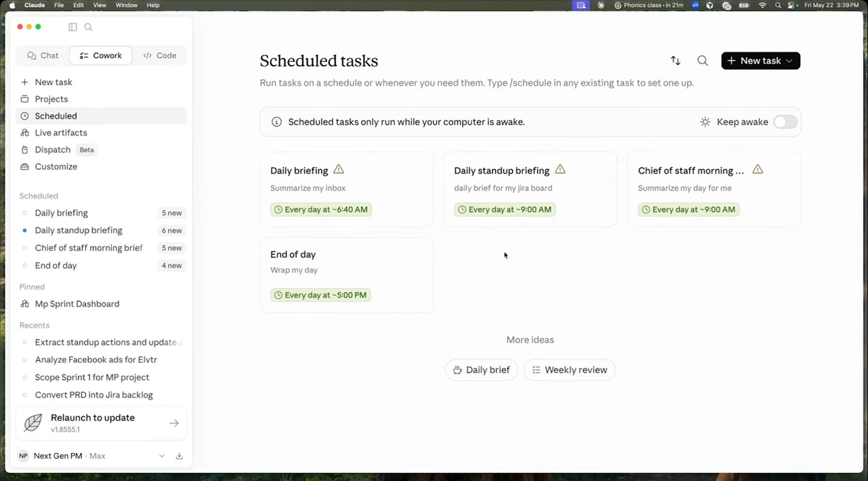Open the Window menu
868x481 pixels.
[126, 5]
